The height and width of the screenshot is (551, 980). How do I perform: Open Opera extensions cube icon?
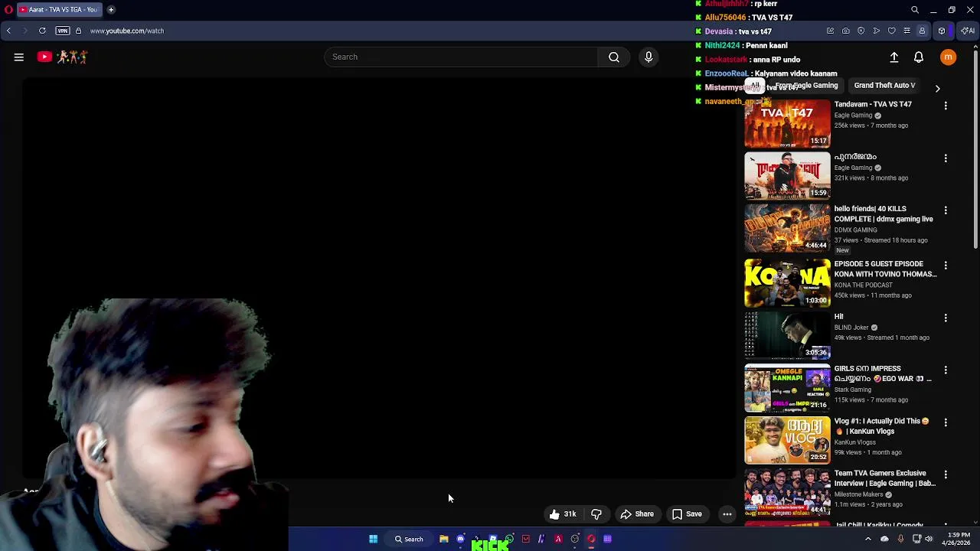(x=942, y=31)
